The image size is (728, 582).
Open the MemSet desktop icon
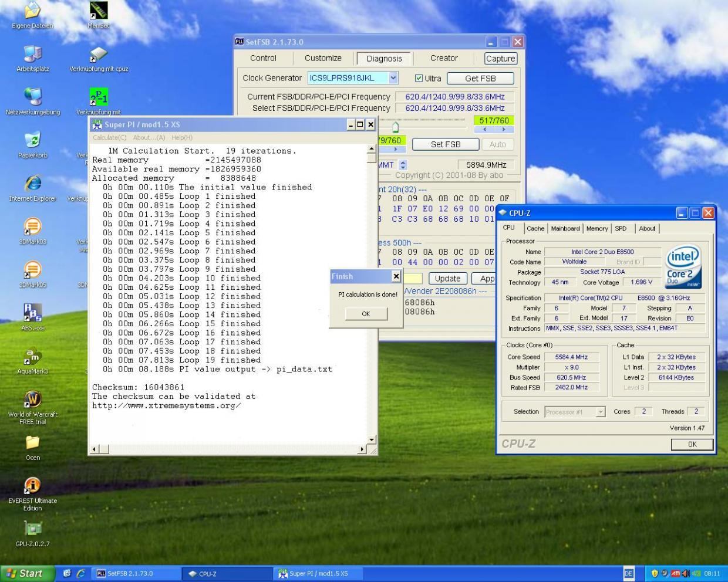pos(99,11)
